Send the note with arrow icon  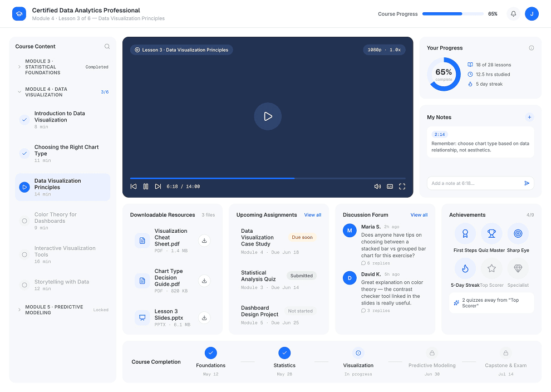[x=527, y=183]
